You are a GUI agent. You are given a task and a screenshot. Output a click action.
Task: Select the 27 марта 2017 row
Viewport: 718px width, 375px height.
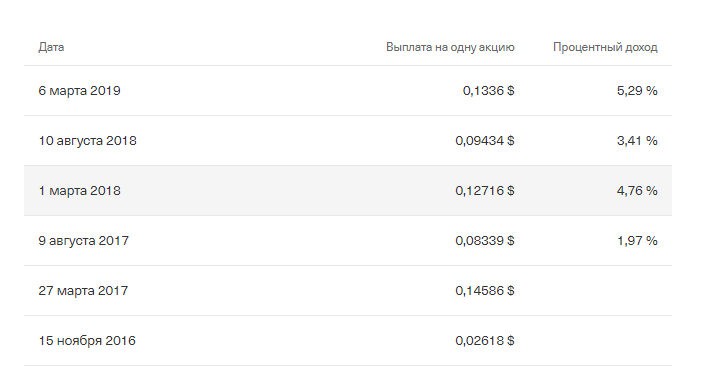(348, 290)
